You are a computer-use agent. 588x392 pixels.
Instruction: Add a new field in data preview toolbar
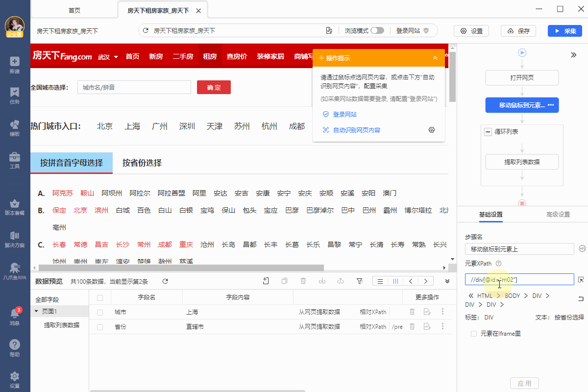(266, 281)
